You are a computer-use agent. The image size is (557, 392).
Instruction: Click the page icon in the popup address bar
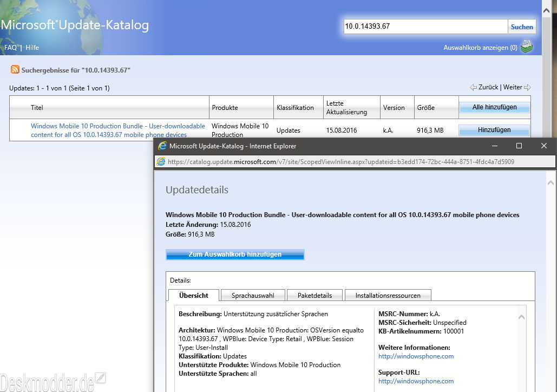coord(161,162)
